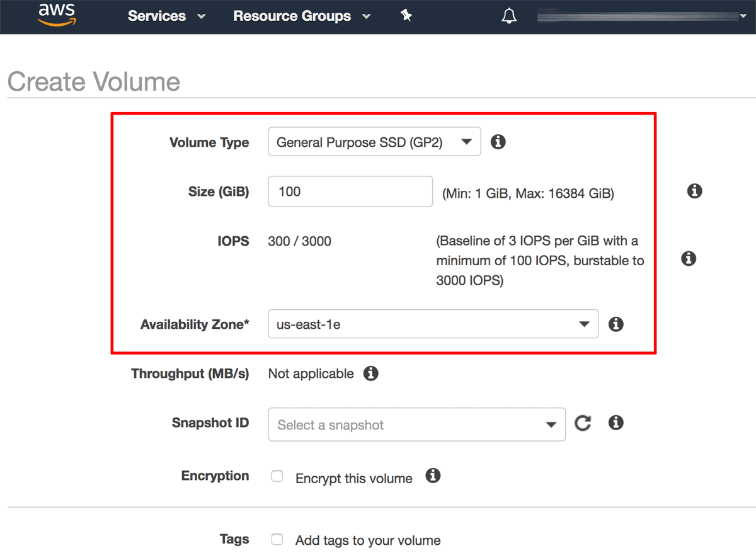Check Add tags to your volume

pos(277,539)
